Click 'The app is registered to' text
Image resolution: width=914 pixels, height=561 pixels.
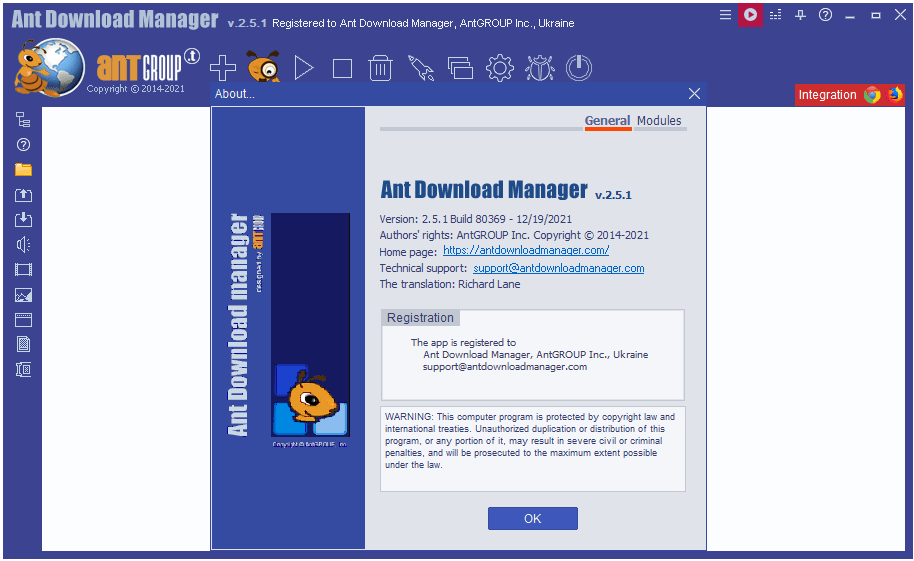tap(463, 342)
